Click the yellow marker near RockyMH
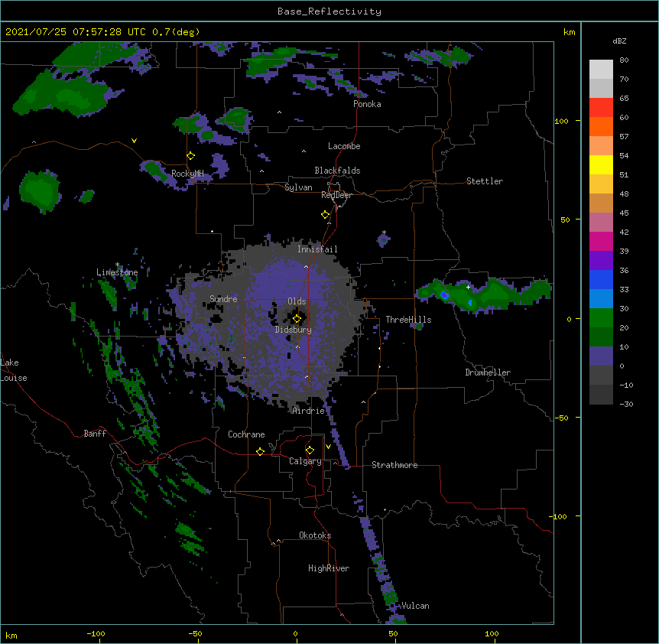Viewport: 659px width, 644px height. pyautogui.click(x=190, y=156)
